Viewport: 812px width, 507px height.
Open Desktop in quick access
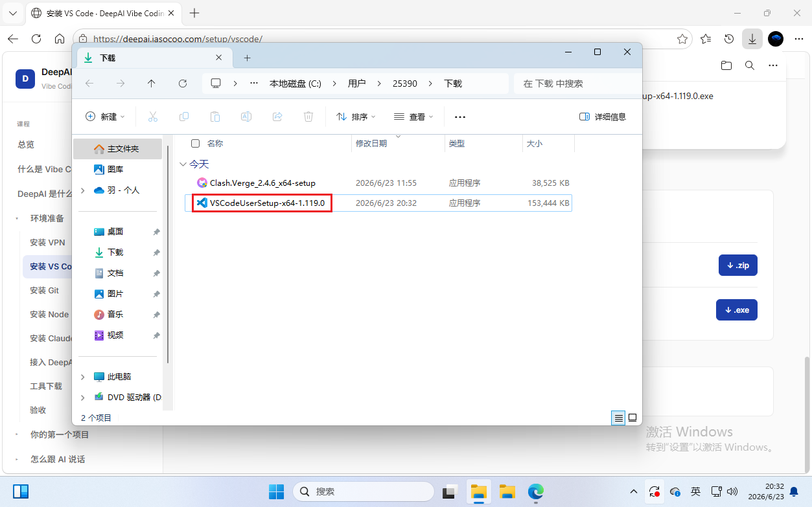[117, 231]
